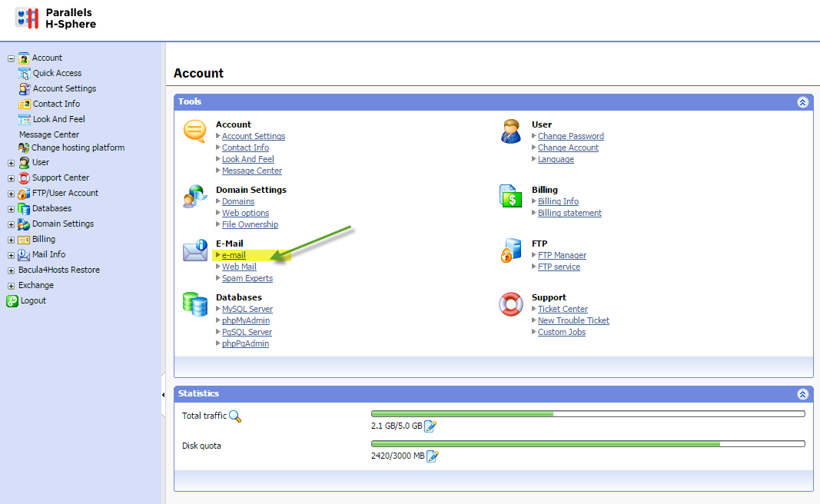Screen dimensions: 820x504
Task: Expand the Mail Info tree node
Action: pyautogui.click(x=11, y=256)
